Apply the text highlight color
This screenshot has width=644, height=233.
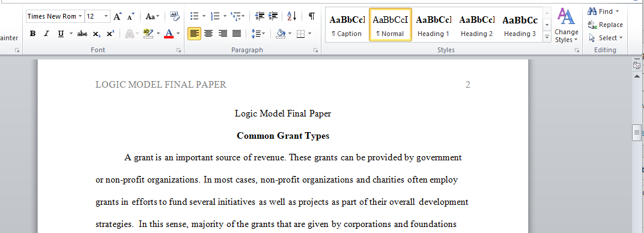coord(148,34)
